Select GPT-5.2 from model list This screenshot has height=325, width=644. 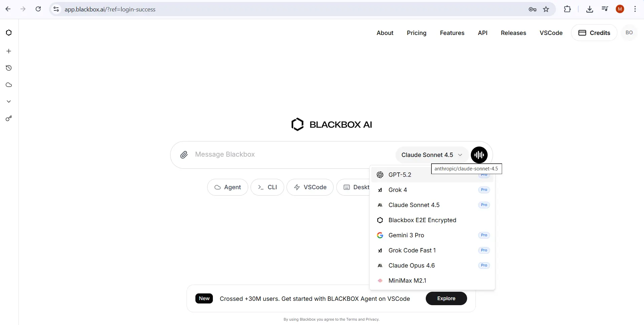point(432,175)
